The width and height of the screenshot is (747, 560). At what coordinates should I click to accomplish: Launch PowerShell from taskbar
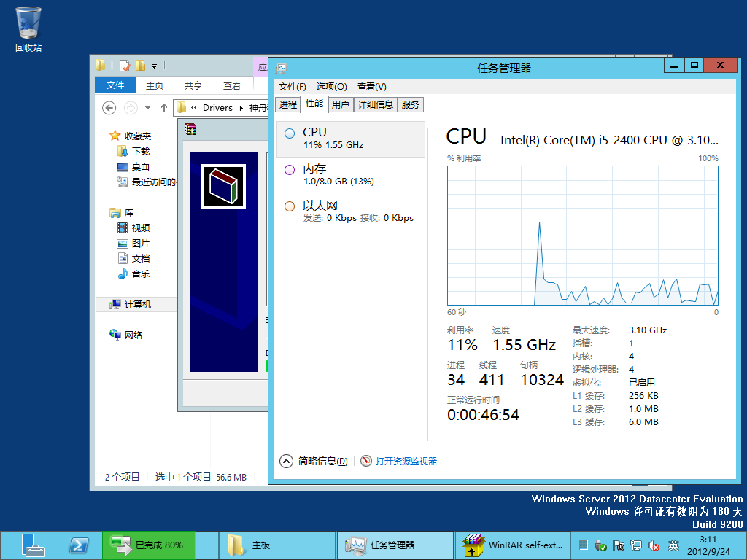click(x=79, y=545)
